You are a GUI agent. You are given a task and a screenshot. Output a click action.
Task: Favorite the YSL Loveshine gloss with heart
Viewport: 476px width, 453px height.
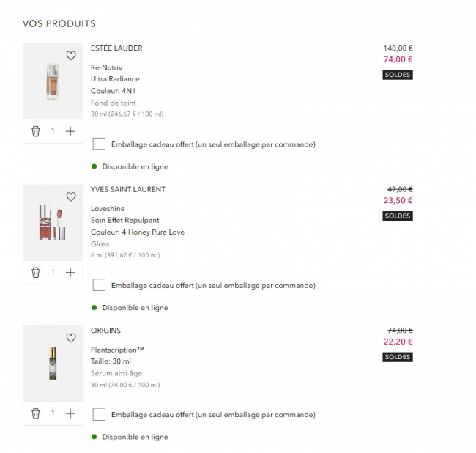[x=71, y=196]
